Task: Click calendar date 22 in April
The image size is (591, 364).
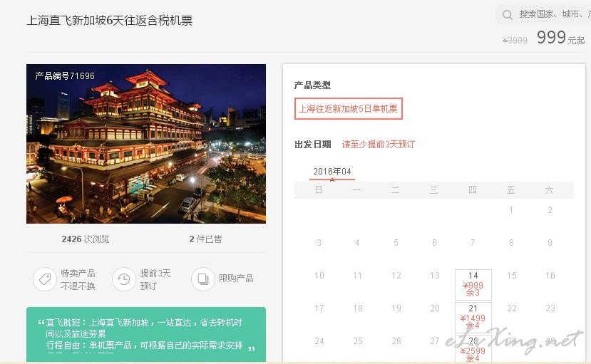Action: click(511, 308)
